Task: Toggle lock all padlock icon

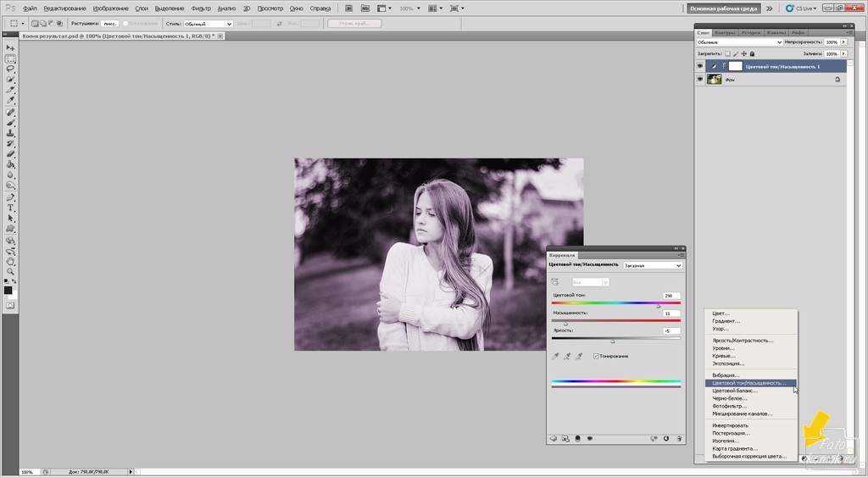Action: tap(753, 53)
